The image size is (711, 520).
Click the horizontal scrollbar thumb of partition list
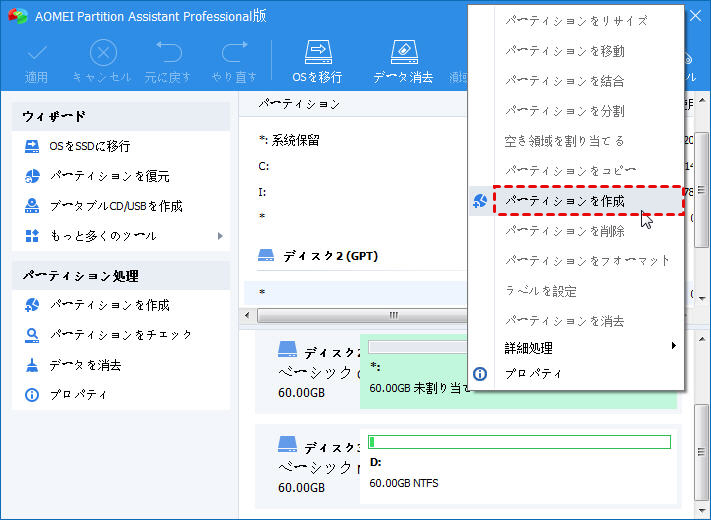pyautogui.click(x=363, y=315)
